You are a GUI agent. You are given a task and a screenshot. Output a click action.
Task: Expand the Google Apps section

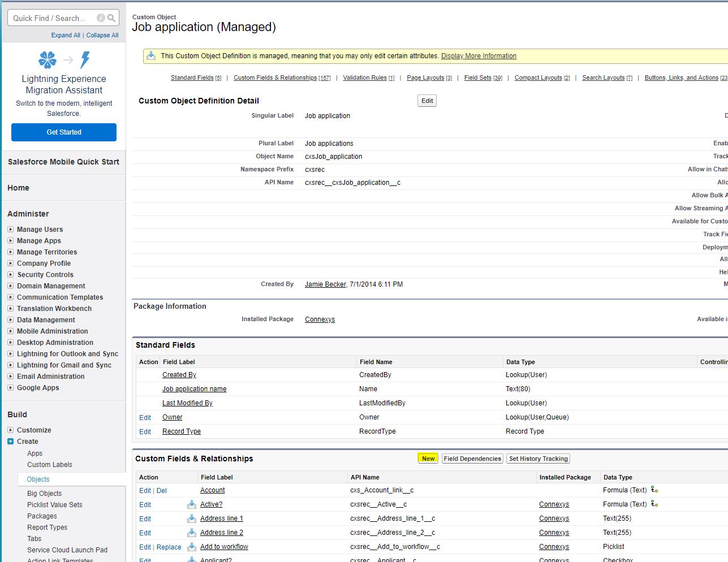pos(10,388)
